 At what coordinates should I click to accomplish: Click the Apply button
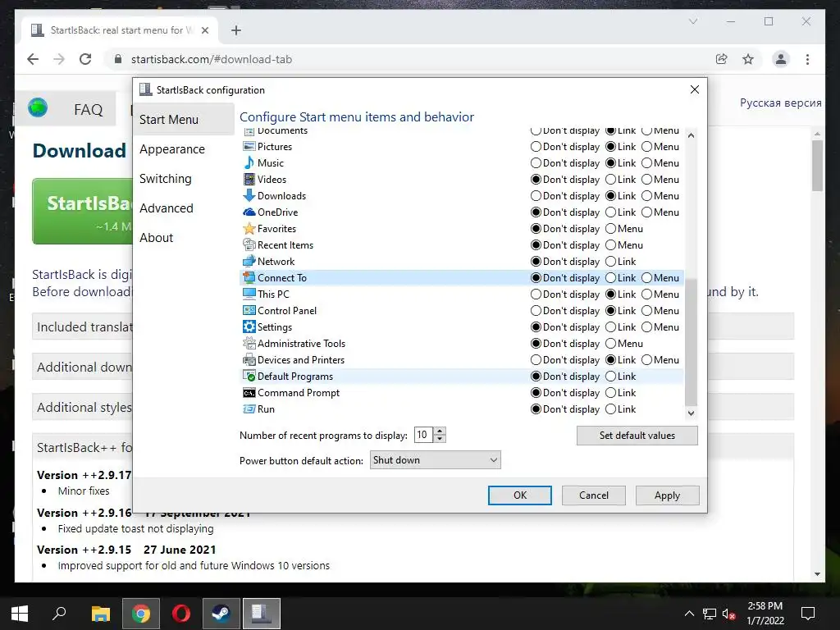pos(667,495)
